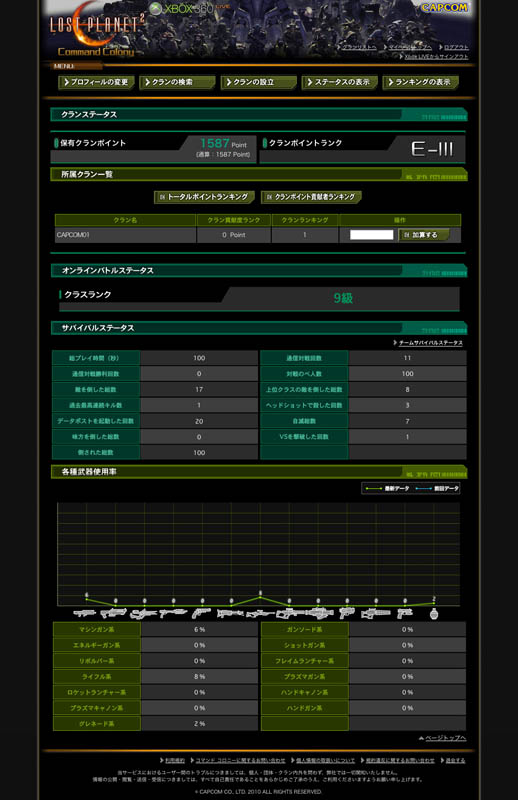This screenshot has width=518, height=800.
Task: Select ランキングの表示 menu item
Action: [x=421, y=82]
